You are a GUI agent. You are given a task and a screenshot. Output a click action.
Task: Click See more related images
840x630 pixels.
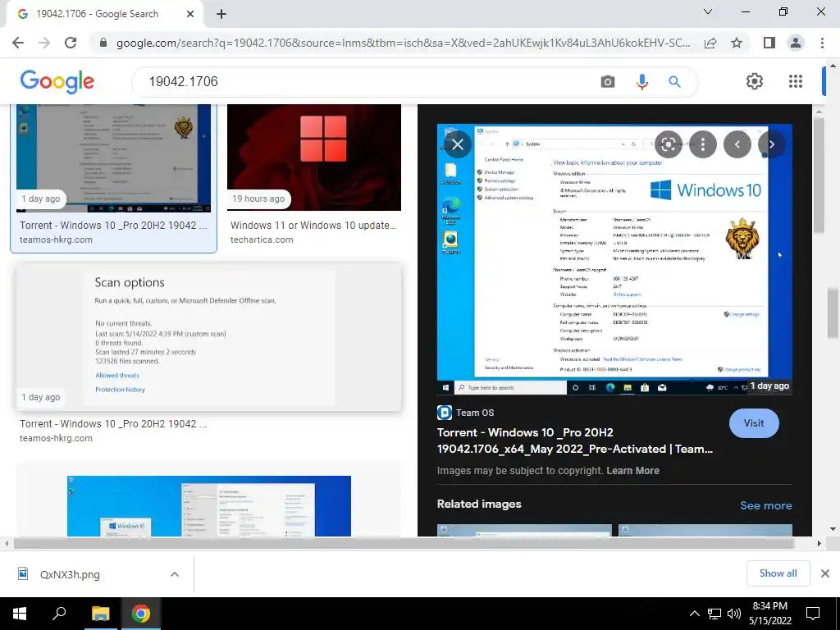pyautogui.click(x=765, y=505)
